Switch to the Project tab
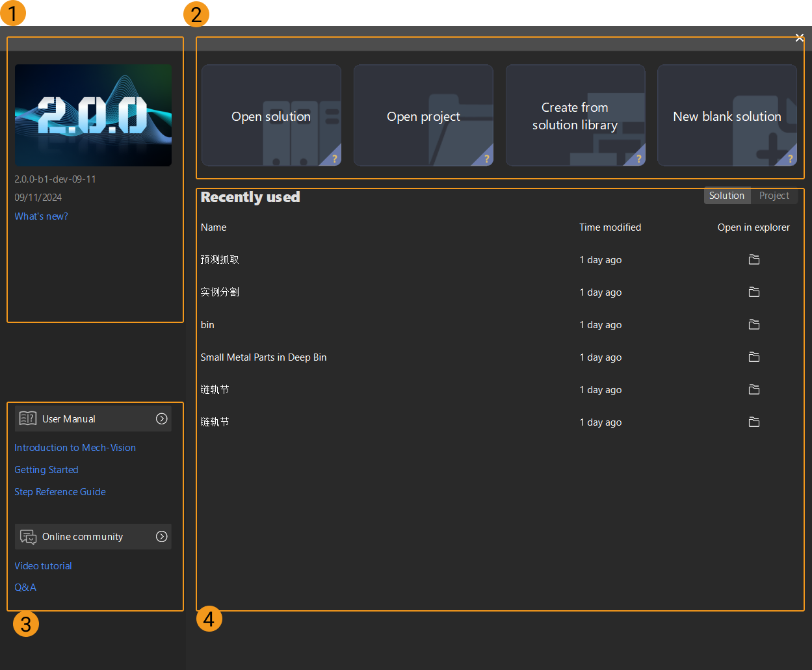The width and height of the screenshot is (812, 670). click(774, 196)
